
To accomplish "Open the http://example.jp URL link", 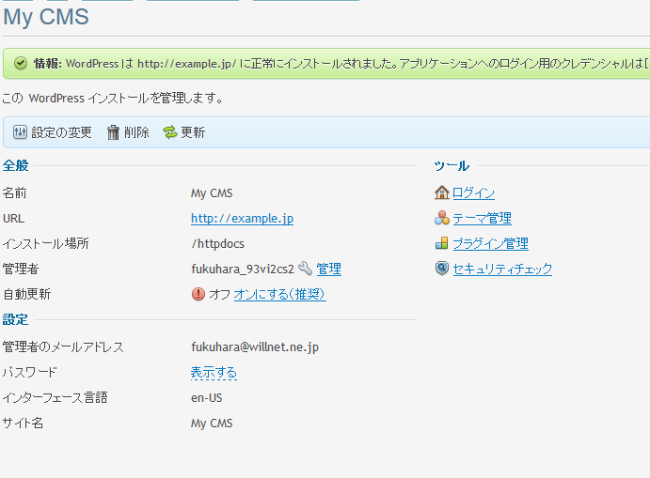I will (242, 218).
